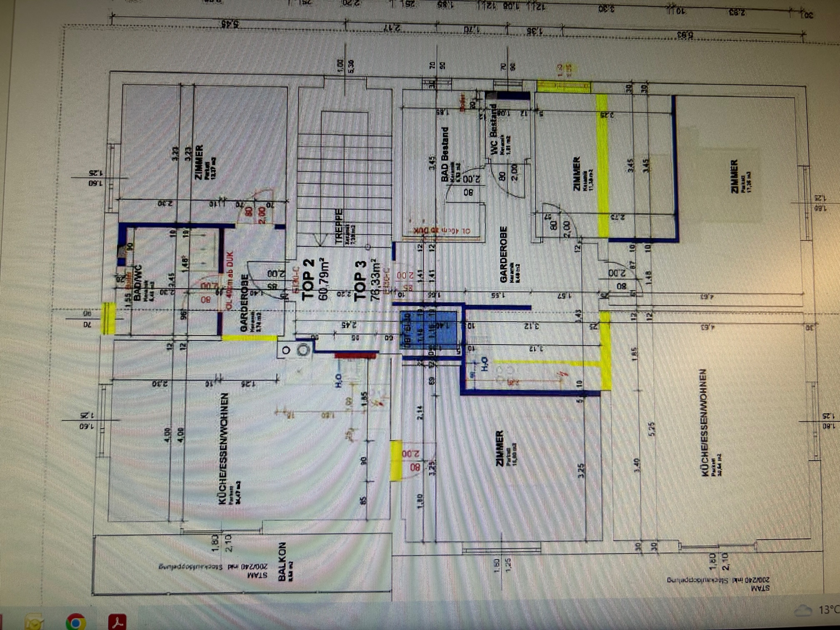Click the 'GARDEROBE' label next to BAD/WC
Screen dimensions: 840x630
pos(245,303)
